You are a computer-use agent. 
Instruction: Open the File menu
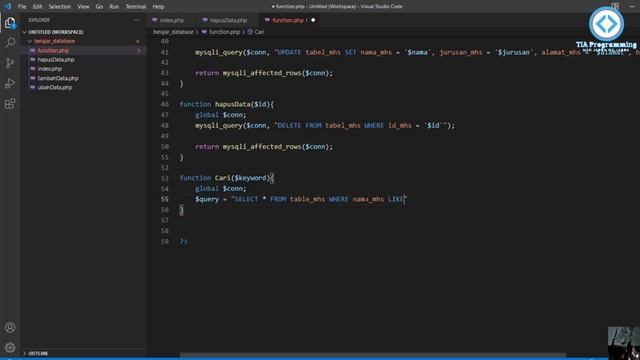point(22,7)
